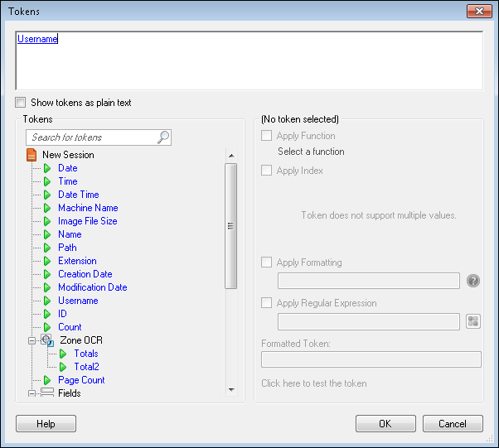Click the green arrow icon beside Date
This screenshot has width=499, height=448.
click(x=47, y=168)
